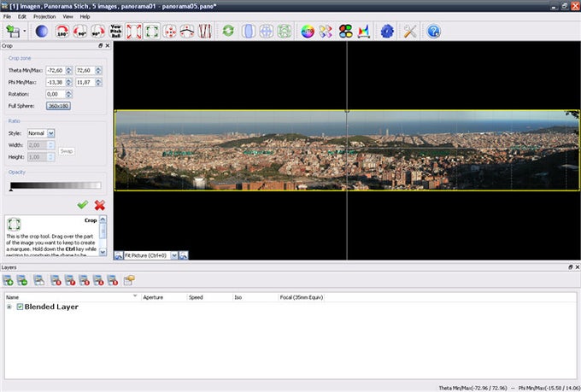Open the Fit Picture zoom dropdown
This screenshot has width=581, height=392.
(x=173, y=255)
